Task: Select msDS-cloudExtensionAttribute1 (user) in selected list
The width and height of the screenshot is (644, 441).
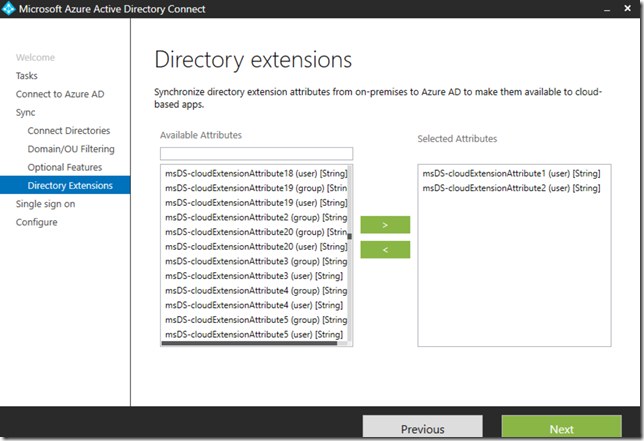Action: 510,173
